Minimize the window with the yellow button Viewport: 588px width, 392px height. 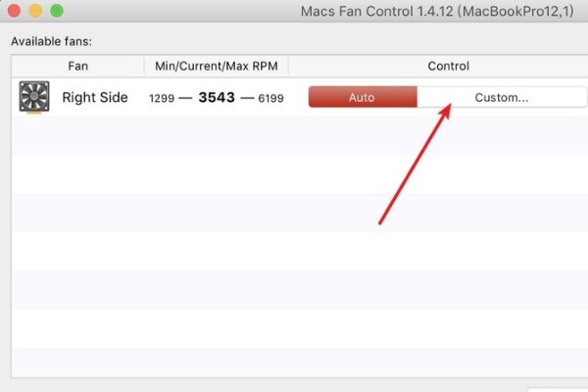35,11
